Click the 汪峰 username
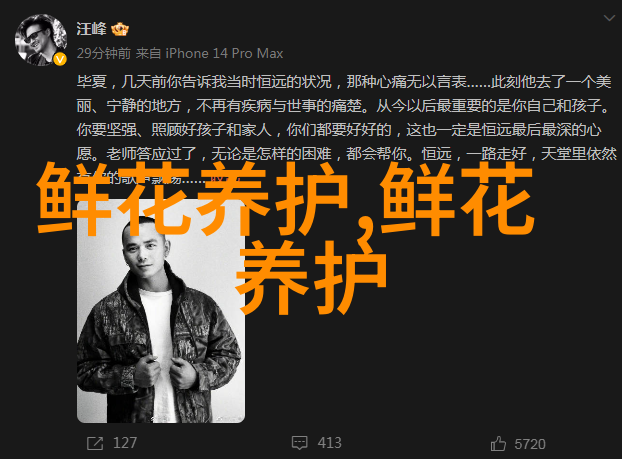622x459 pixels. tap(92, 29)
